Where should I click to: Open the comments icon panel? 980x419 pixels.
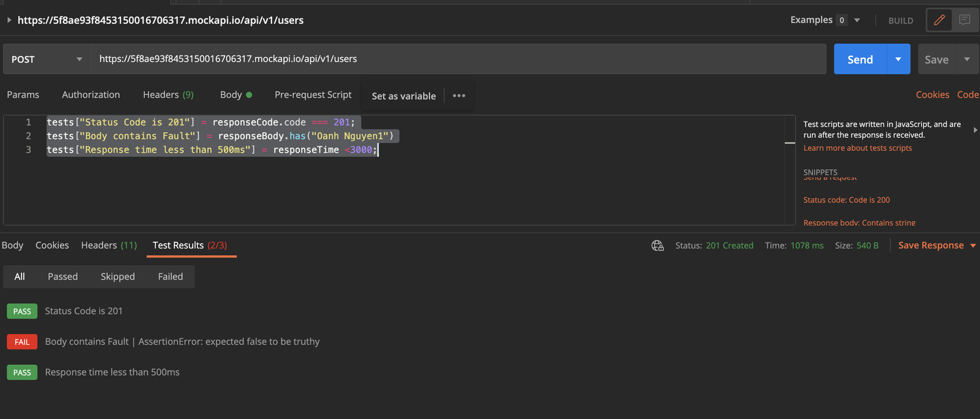[x=965, y=20]
